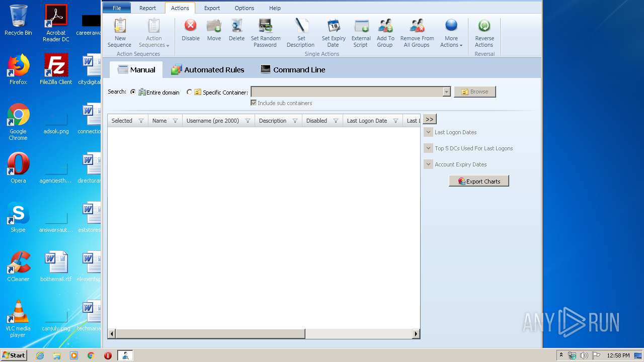
Task: Open Skype desktop icon
Action: pos(18,217)
